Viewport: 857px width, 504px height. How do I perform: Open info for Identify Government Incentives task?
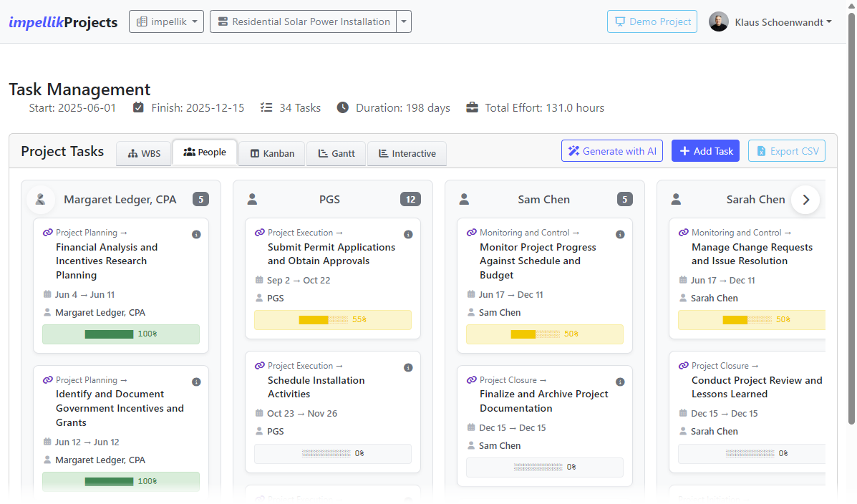(196, 382)
